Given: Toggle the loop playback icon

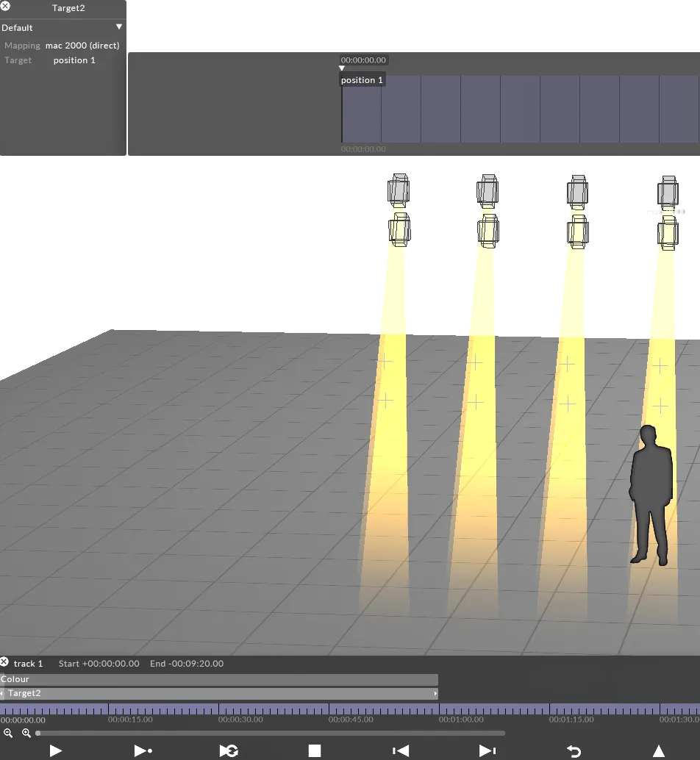Looking at the screenshot, I should [x=229, y=750].
